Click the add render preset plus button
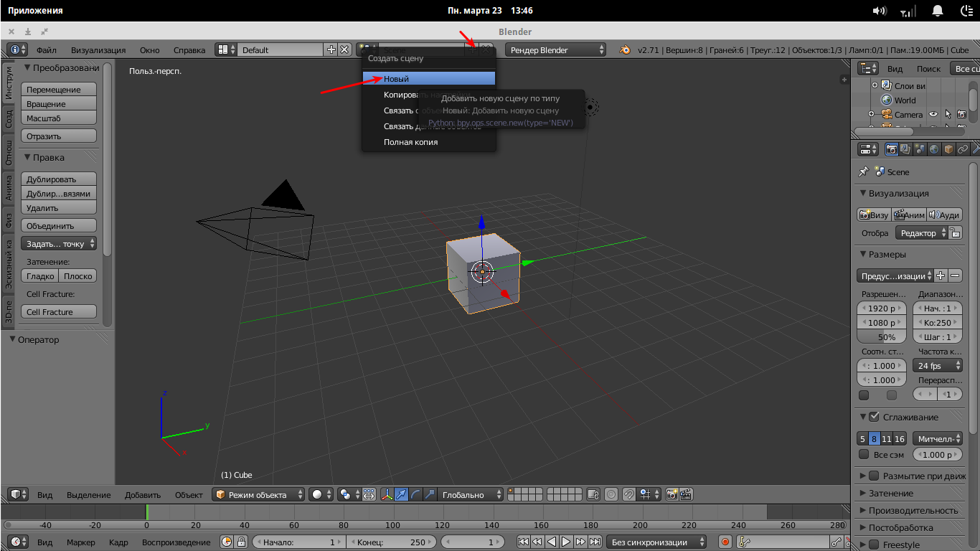This screenshot has width=980, height=551. pyautogui.click(x=941, y=275)
